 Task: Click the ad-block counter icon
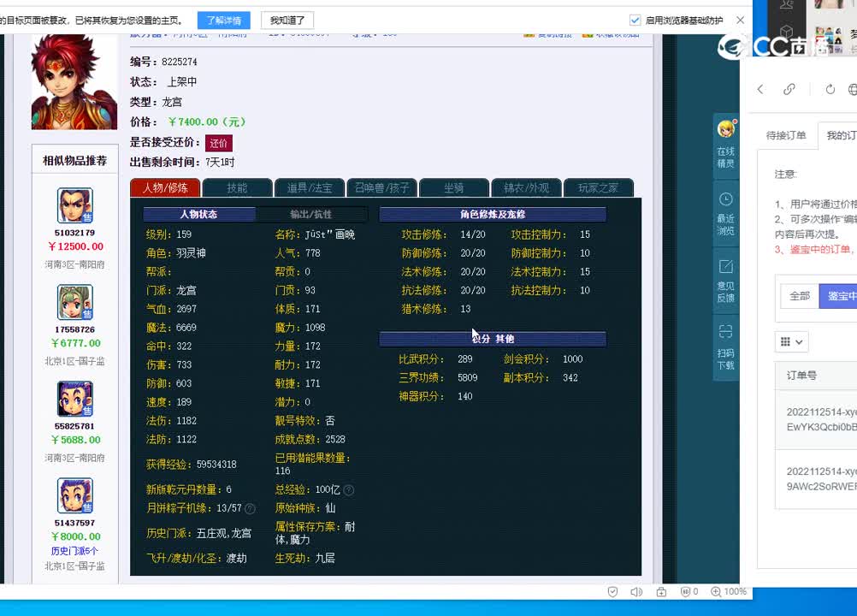point(689,591)
